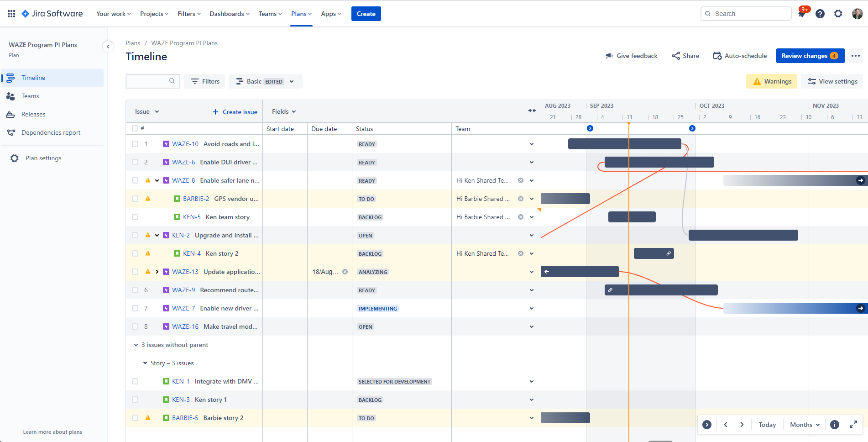The width and height of the screenshot is (868, 442).
Task: Collapse the WAZE-8 child issues
Action: click(x=157, y=180)
